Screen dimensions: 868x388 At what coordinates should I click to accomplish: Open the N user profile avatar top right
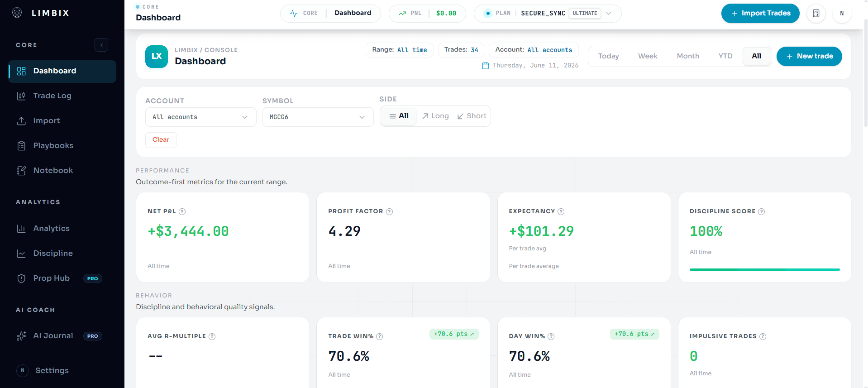click(842, 13)
